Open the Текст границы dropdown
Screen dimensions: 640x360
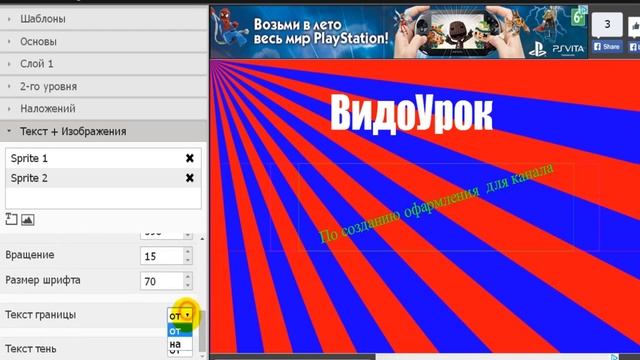click(x=180, y=315)
